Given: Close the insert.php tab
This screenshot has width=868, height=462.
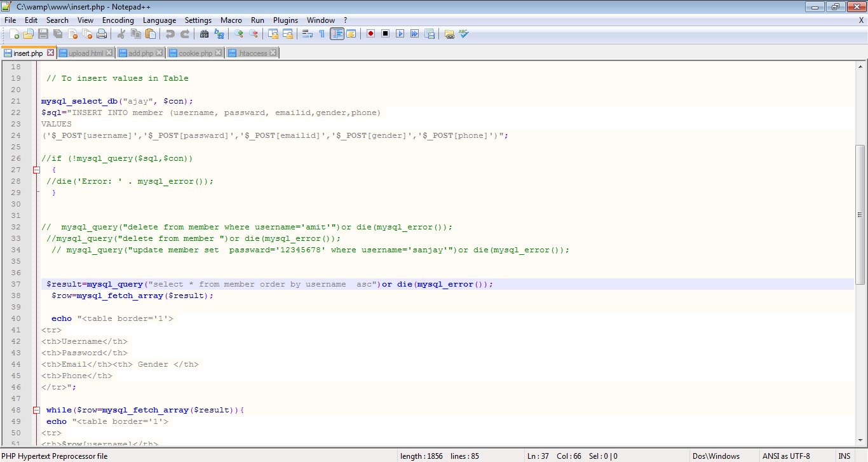Looking at the screenshot, I should (x=51, y=53).
